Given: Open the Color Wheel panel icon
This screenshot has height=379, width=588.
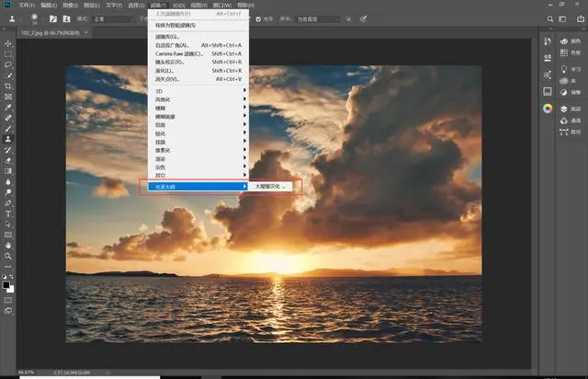Looking at the screenshot, I should click(548, 109).
